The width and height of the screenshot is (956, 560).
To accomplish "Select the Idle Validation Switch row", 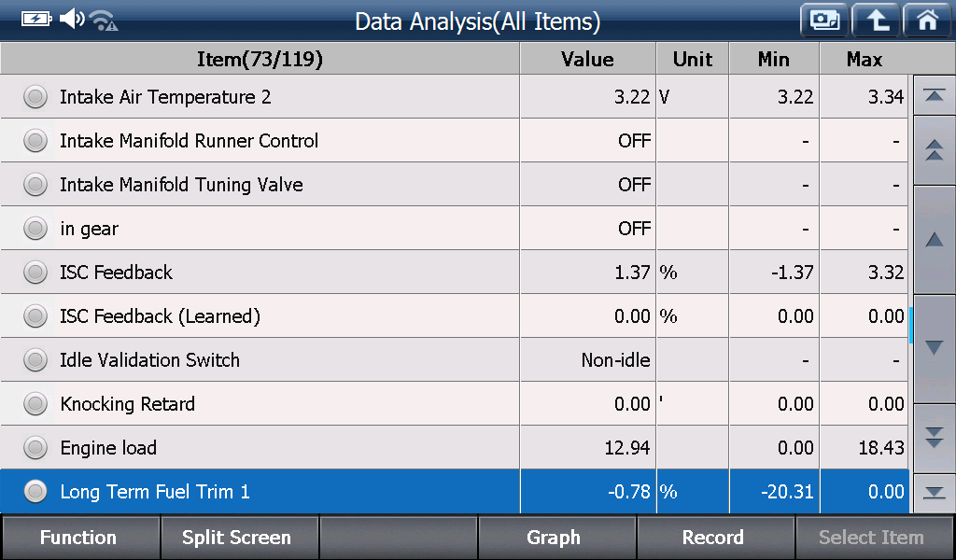I will (455, 360).
